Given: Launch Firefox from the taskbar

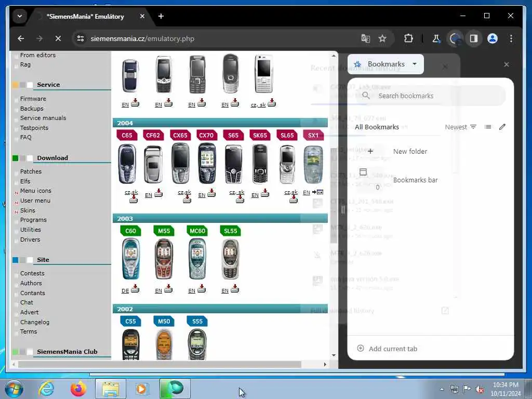Looking at the screenshot, I should coord(78,389).
